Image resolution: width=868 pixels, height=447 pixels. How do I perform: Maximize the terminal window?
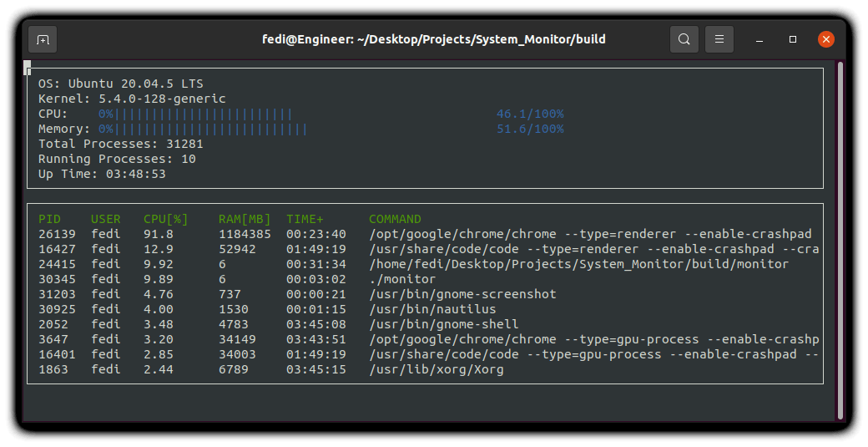click(x=793, y=39)
